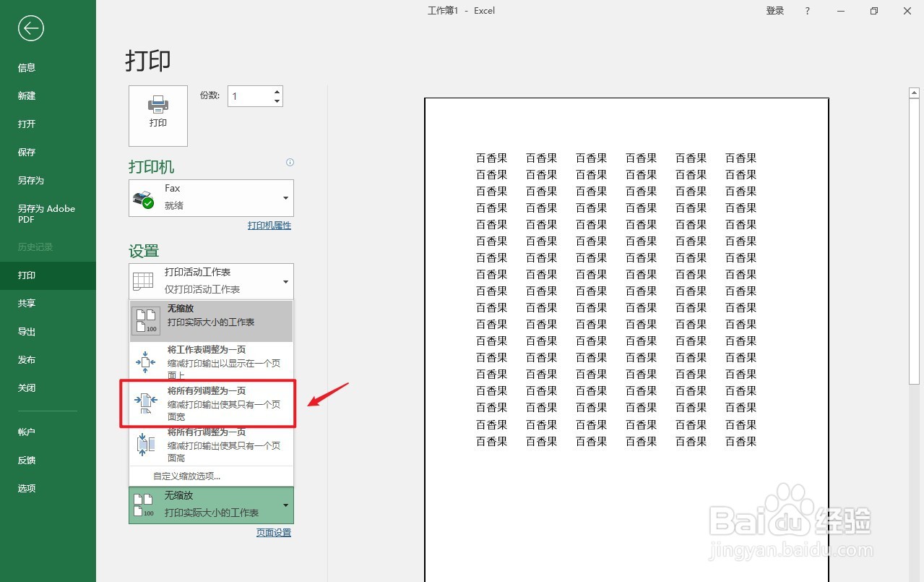Open 页面设置 page setup link
924x582 pixels.
(273, 532)
